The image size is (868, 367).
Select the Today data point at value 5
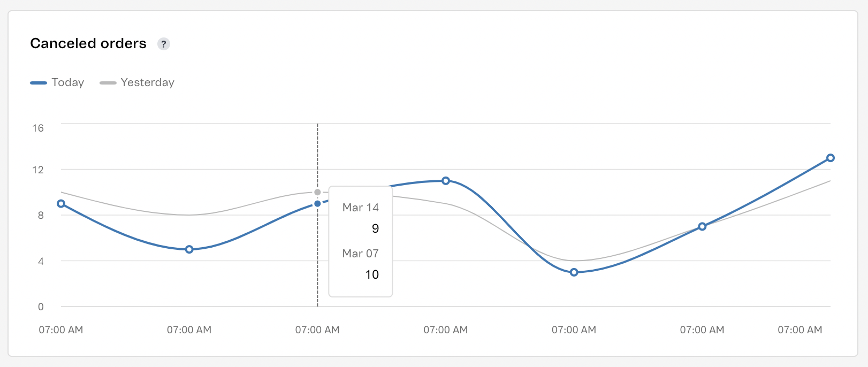click(x=189, y=249)
